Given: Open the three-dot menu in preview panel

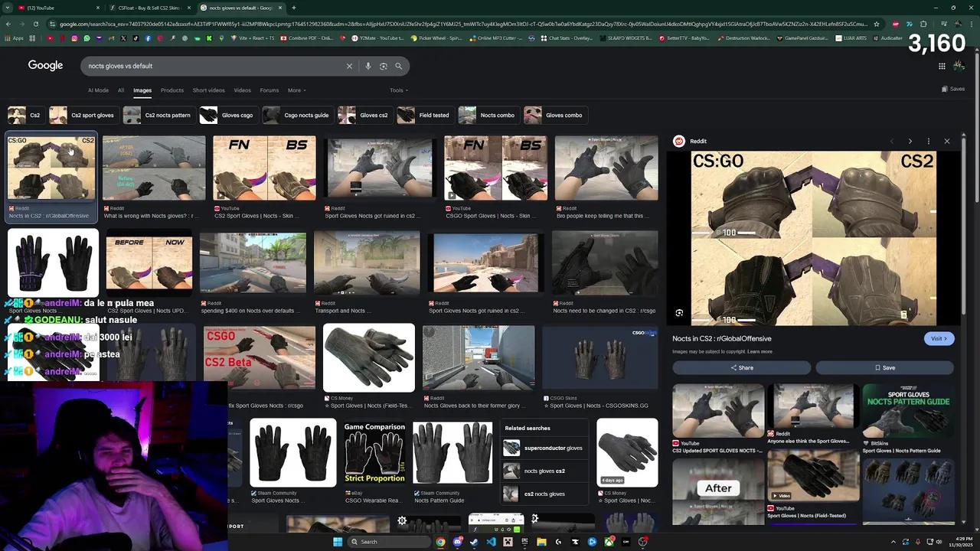Looking at the screenshot, I should 928,141.
